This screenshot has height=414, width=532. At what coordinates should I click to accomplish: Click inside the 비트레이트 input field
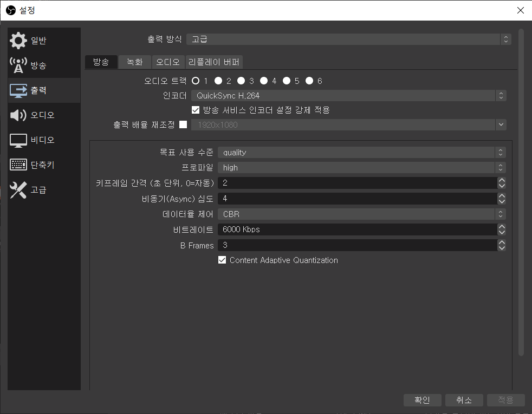click(325, 229)
